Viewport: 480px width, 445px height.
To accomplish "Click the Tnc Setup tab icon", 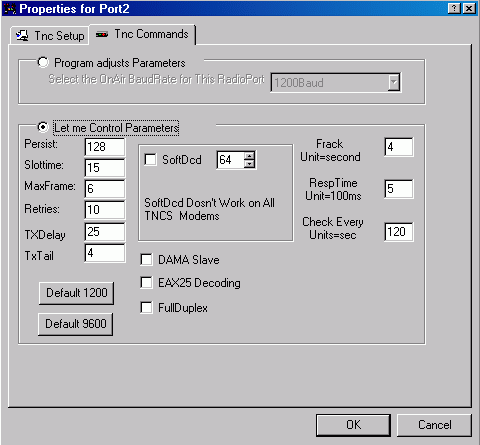I will tap(22, 35).
